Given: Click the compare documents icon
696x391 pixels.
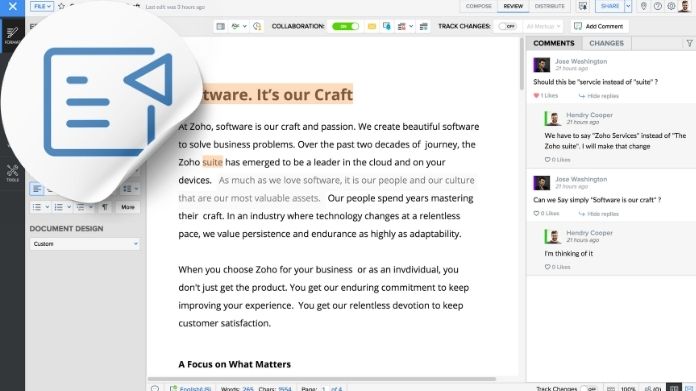Looking at the screenshot, I should 423,27.
